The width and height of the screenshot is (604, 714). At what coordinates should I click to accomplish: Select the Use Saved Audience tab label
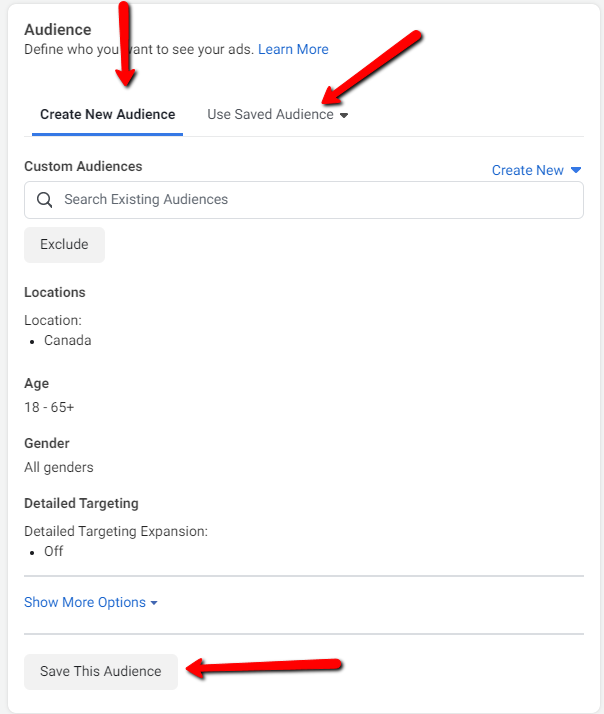pyautogui.click(x=270, y=115)
